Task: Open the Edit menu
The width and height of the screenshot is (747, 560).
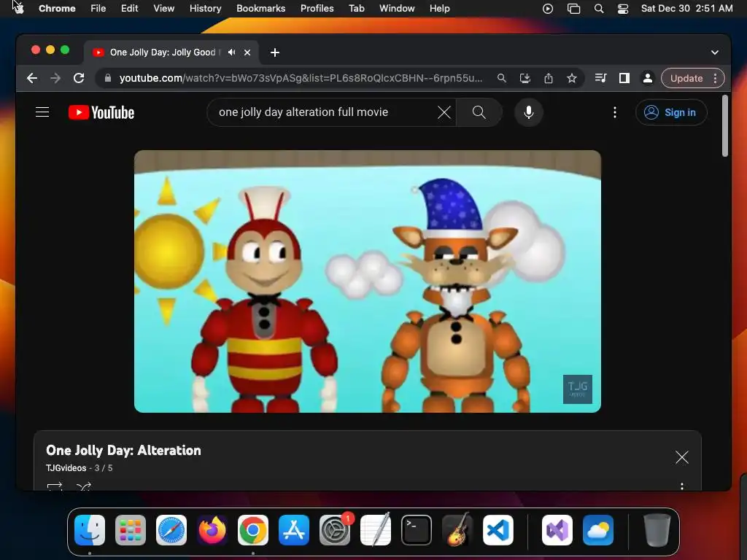Action: point(130,9)
